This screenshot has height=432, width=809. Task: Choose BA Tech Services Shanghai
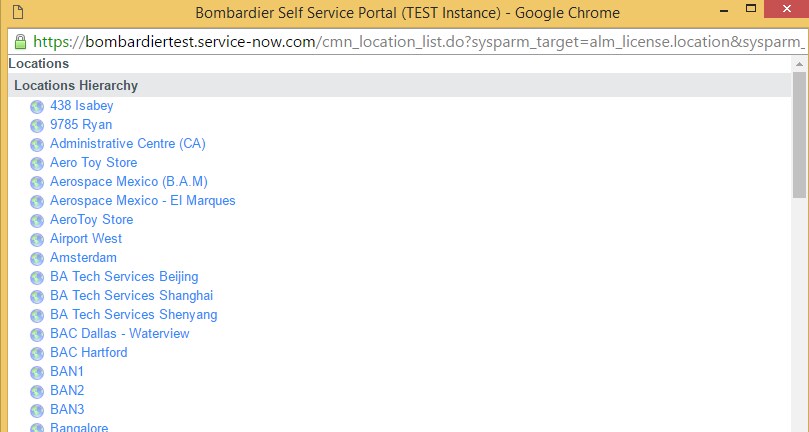pos(132,296)
